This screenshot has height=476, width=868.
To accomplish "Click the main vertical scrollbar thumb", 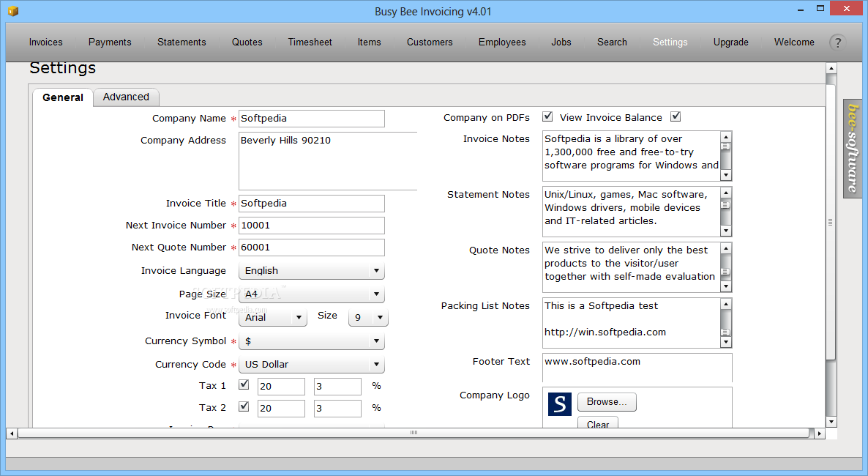I will (x=831, y=222).
